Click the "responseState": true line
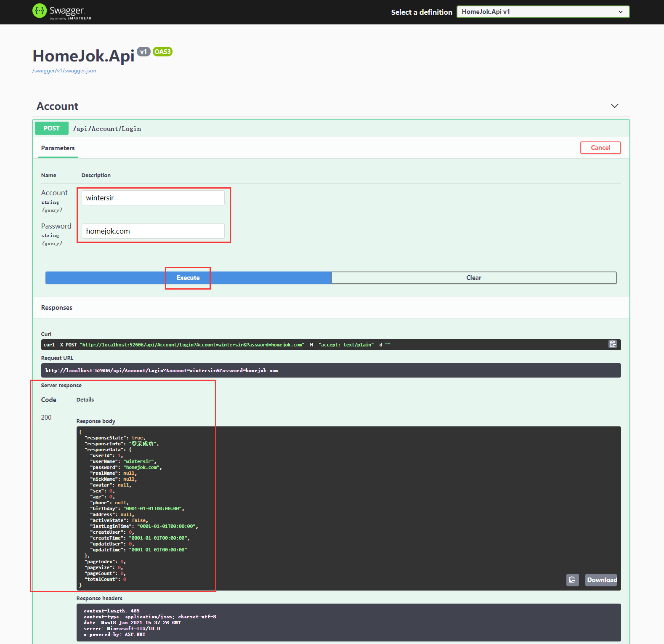Image resolution: width=664 pixels, height=644 pixels. [114, 438]
